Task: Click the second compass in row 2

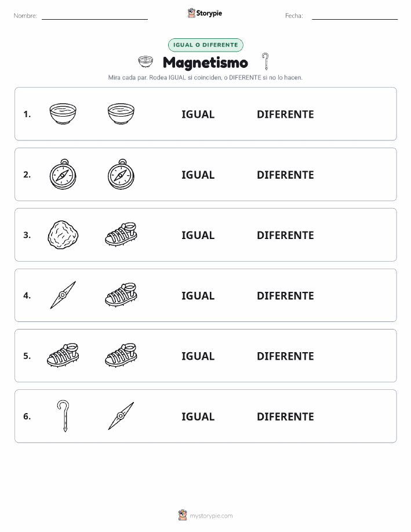Action: [x=121, y=175]
